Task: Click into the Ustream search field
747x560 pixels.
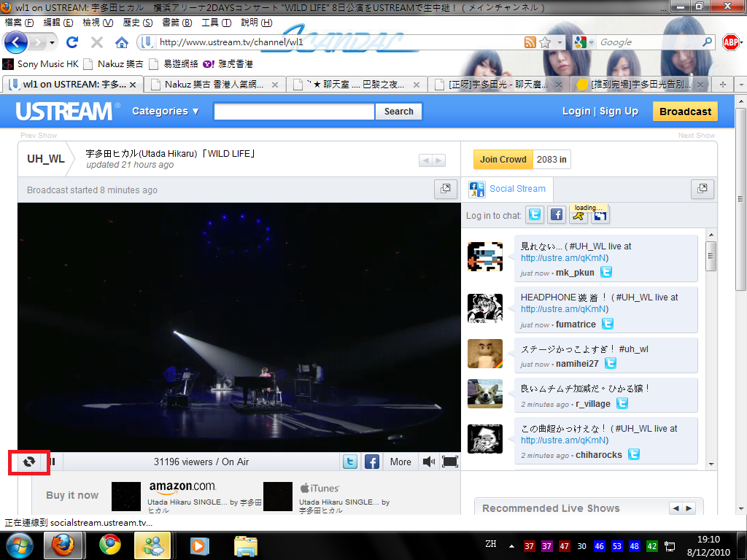Action: click(x=295, y=112)
